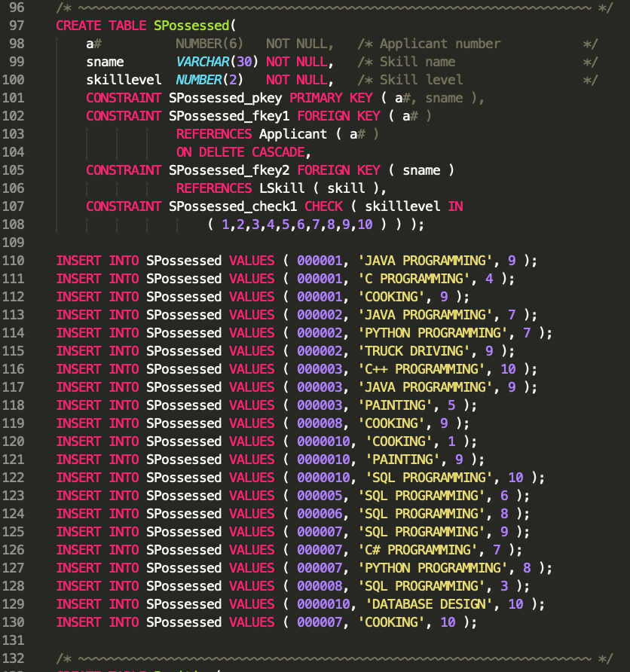Image resolution: width=630 pixels, height=672 pixels.
Task: Click SPossessed_fkey2 constraint name
Action: coord(229,170)
